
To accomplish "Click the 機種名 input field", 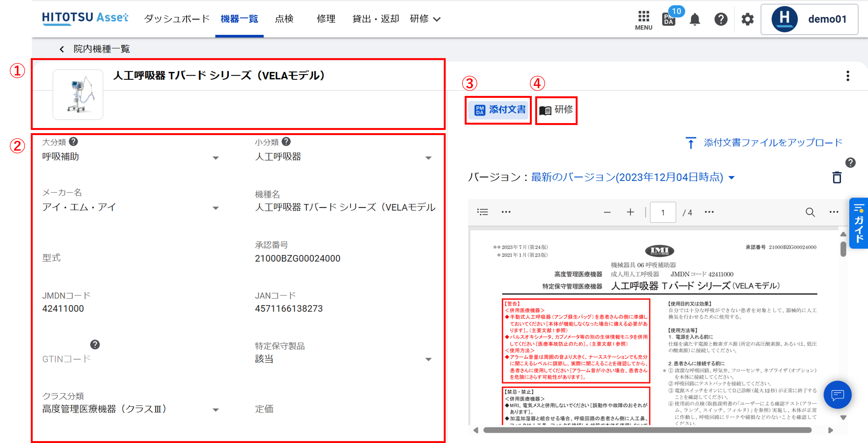I will (345, 207).
